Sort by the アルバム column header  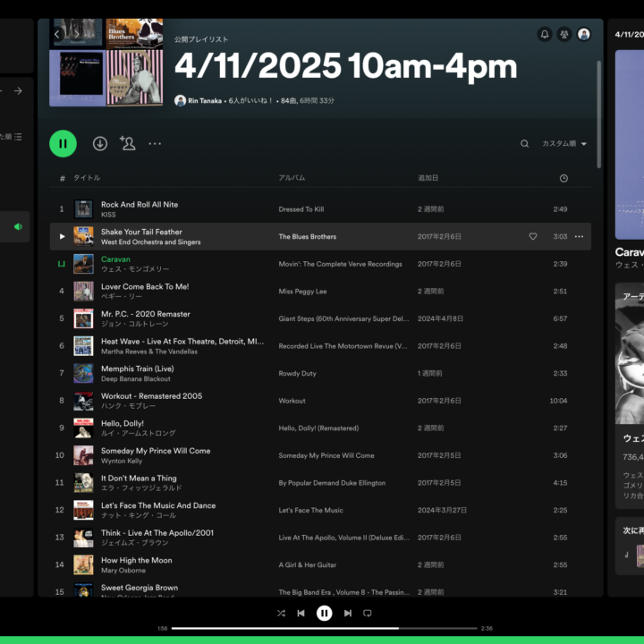[292, 178]
